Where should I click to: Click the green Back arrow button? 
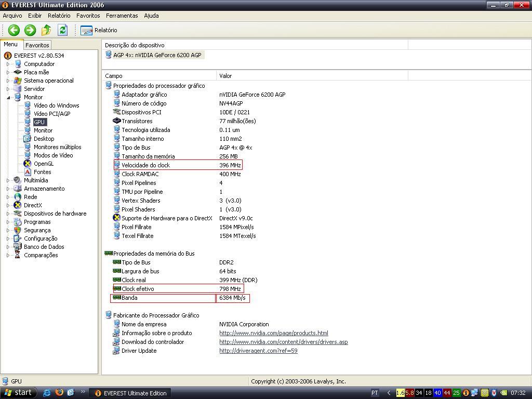(14, 30)
